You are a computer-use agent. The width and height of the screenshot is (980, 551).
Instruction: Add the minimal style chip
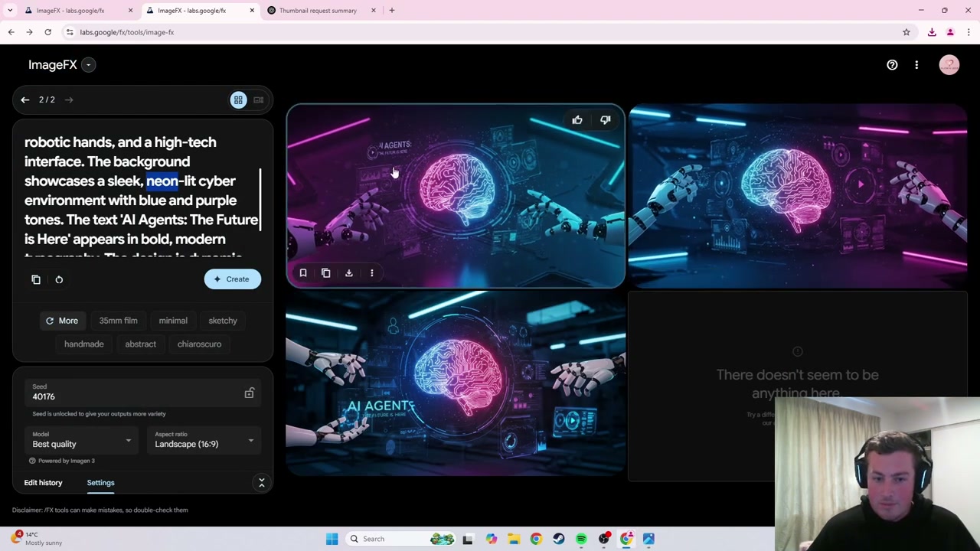(173, 321)
